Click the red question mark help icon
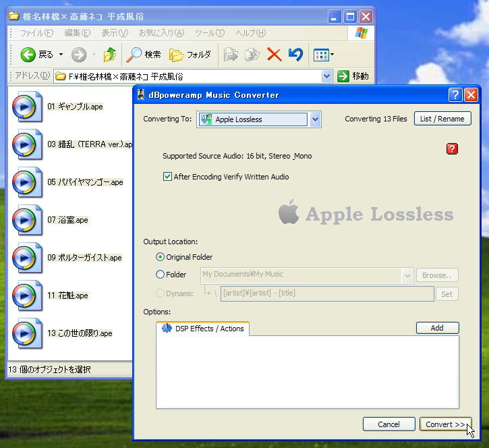 pos(452,149)
